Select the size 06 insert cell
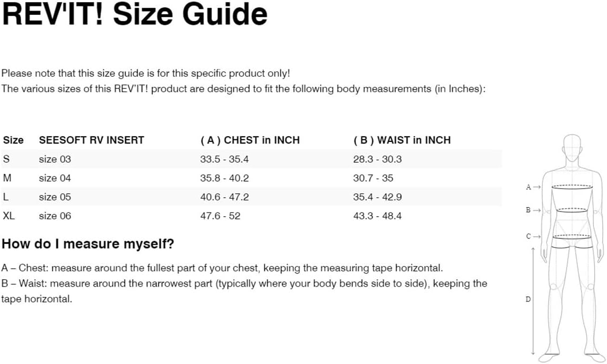607x364 pixels. 55,216
